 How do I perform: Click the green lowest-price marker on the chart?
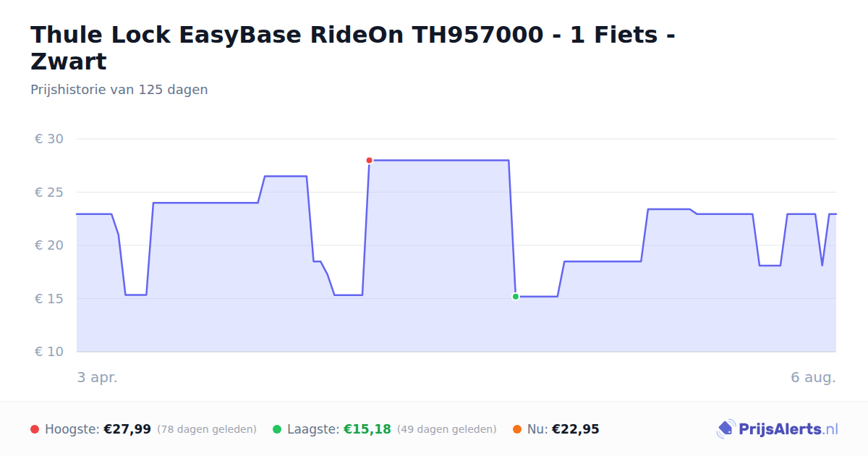[x=515, y=297]
